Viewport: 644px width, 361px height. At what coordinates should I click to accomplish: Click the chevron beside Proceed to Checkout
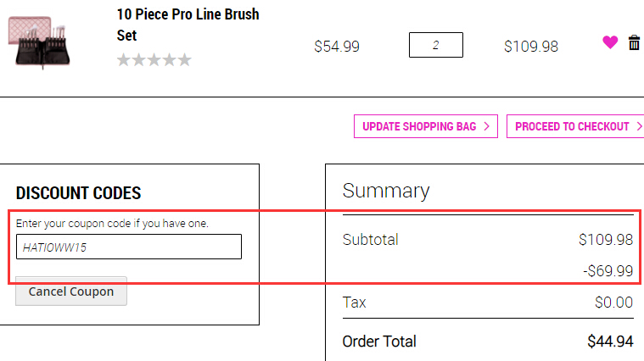639,126
